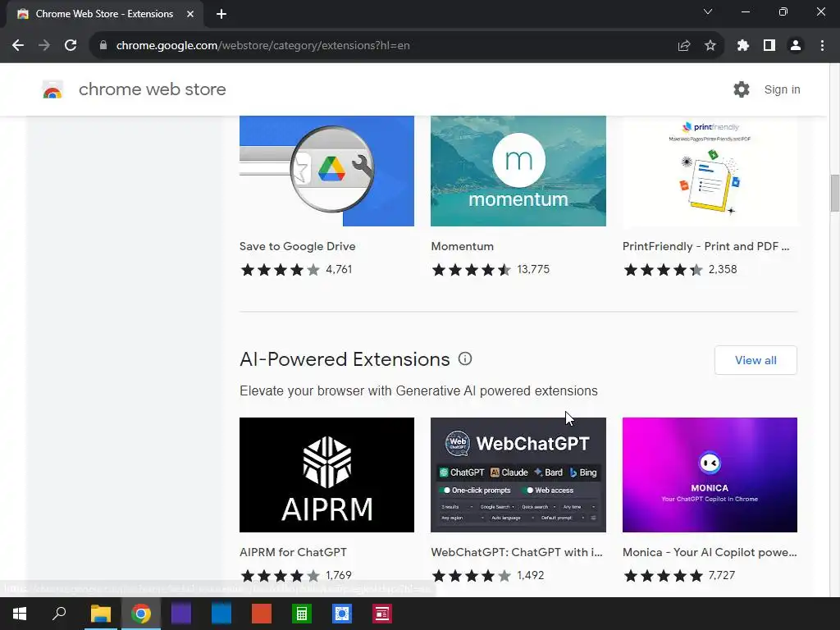Open the WebChatGPT extension thumbnail
This screenshot has height=630, width=840.
coord(518,475)
